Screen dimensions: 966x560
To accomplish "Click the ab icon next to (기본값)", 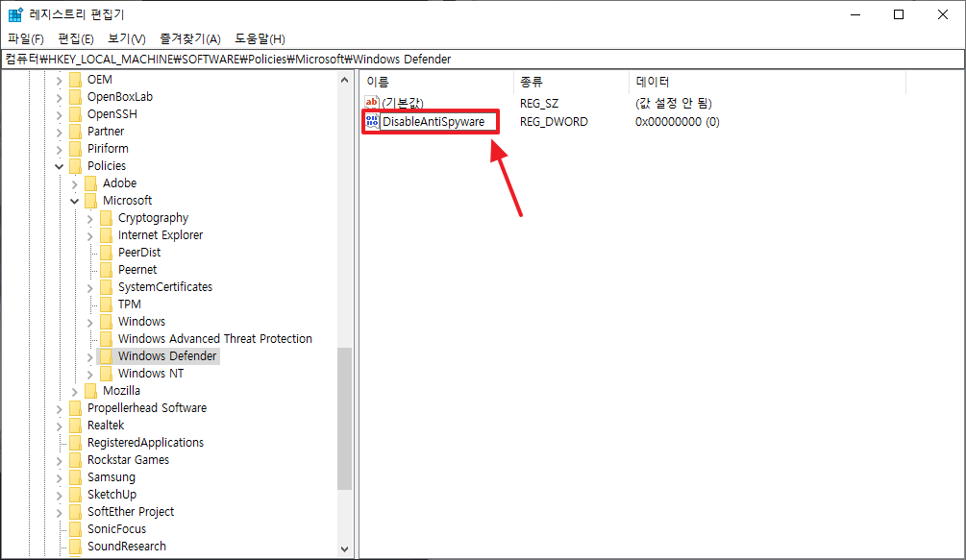I will click(x=372, y=103).
